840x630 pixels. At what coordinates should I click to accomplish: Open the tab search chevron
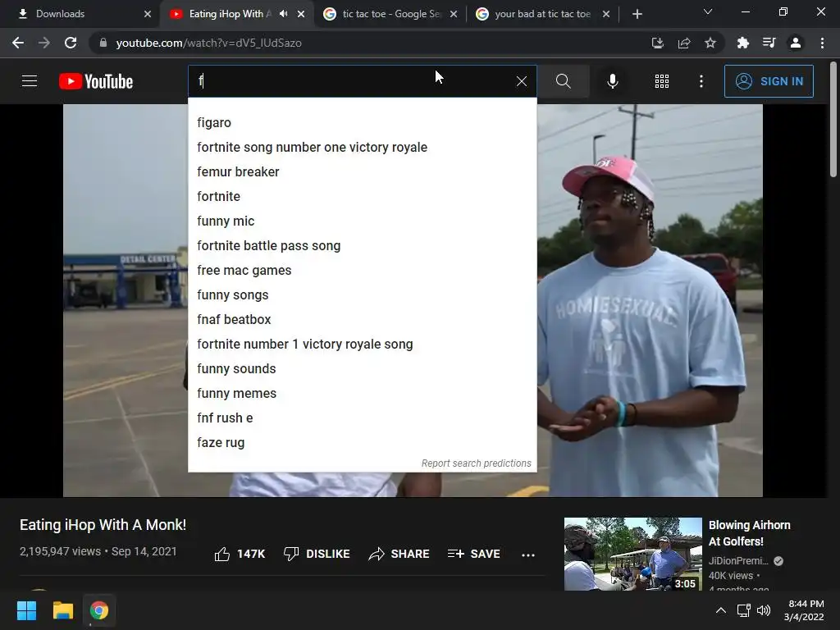click(x=708, y=11)
